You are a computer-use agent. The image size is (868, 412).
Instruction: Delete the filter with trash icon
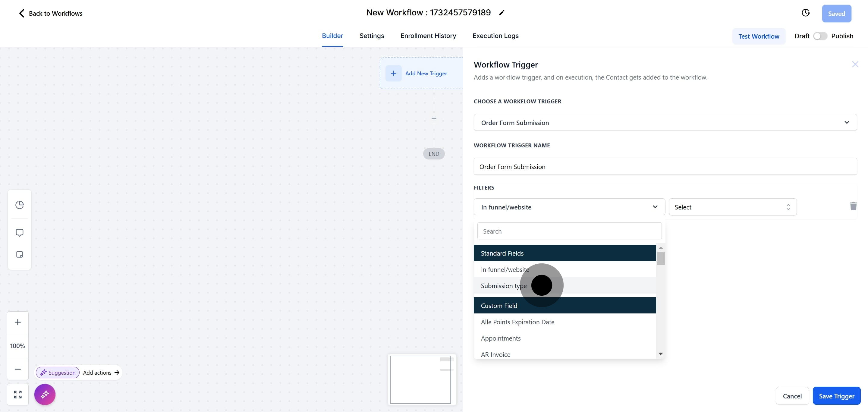coord(853,206)
